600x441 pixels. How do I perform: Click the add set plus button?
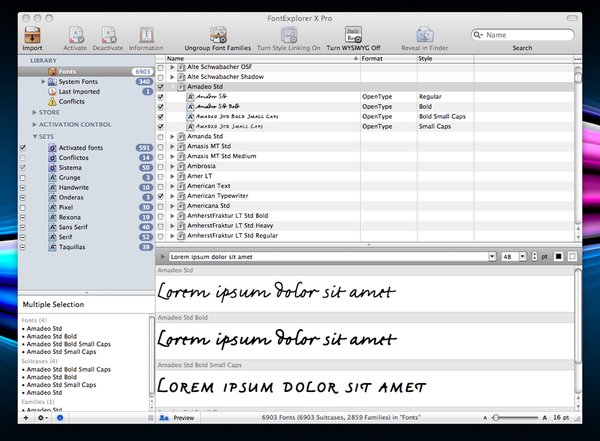(x=26, y=418)
